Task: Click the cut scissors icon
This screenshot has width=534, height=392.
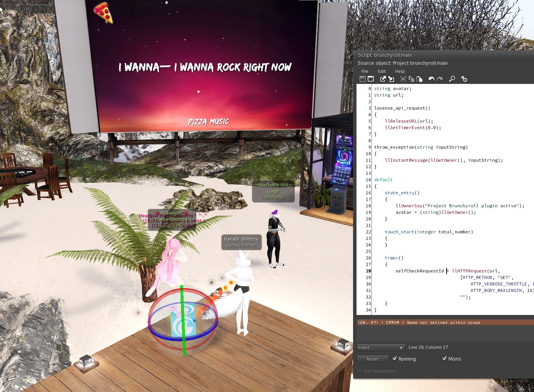Action: [x=403, y=79]
